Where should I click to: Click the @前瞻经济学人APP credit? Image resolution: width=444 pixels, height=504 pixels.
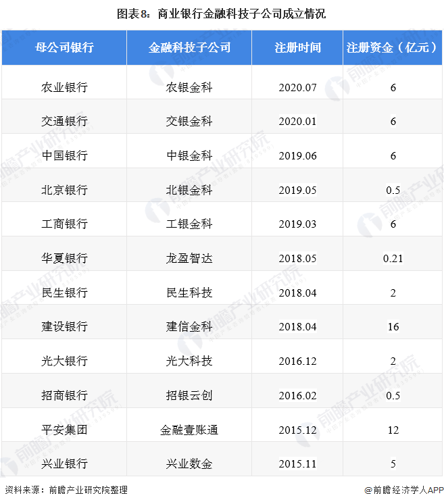404,490
